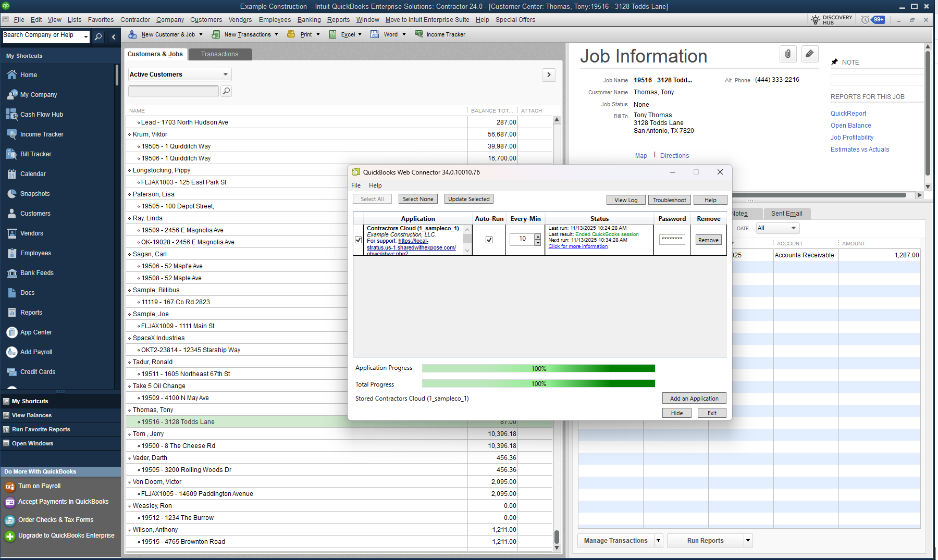The image size is (938, 560).
Task: Open the Run Reports dropdown arrow
Action: [x=748, y=541]
